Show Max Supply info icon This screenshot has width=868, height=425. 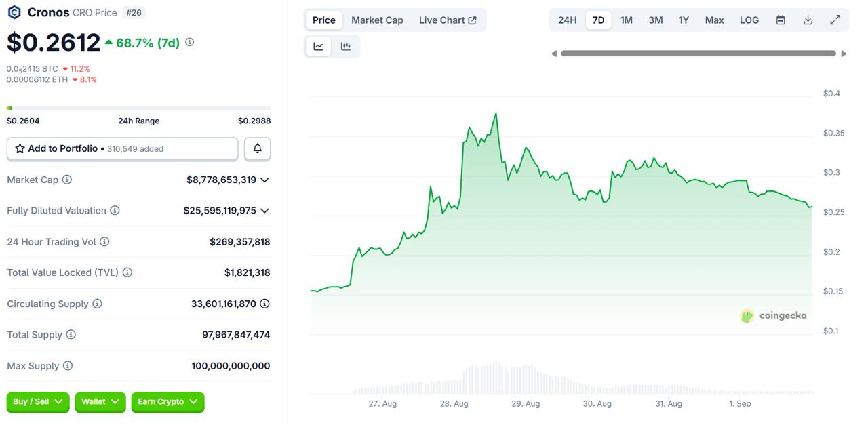pos(68,366)
